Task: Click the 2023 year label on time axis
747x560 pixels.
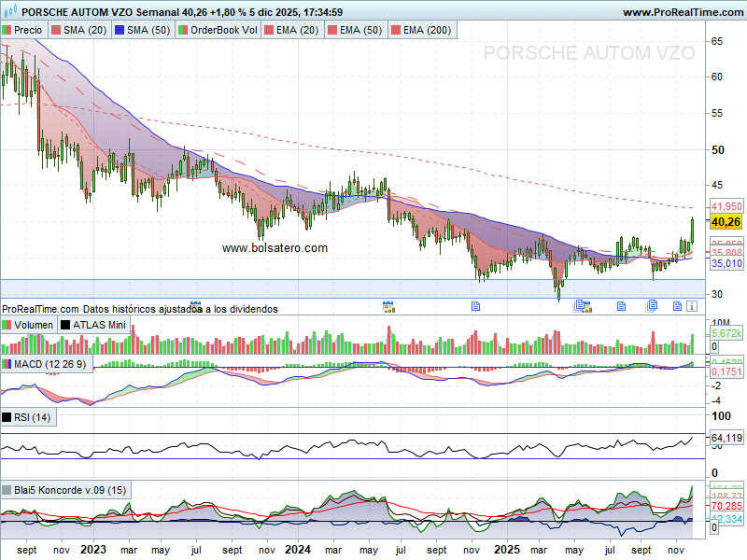Action: click(92, 550)
